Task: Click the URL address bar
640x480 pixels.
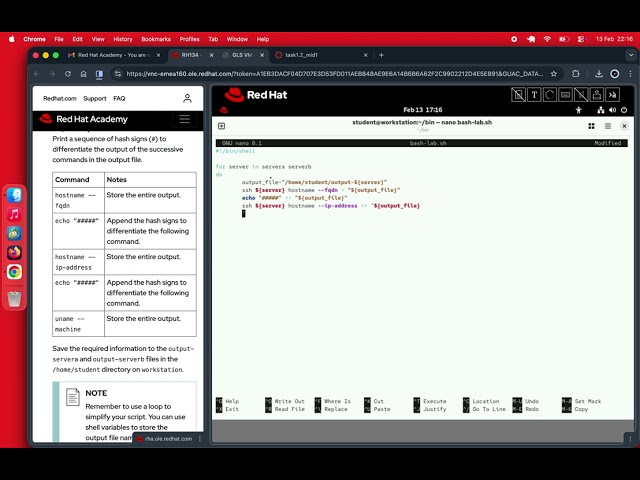Action: click(x=335, y=74)
